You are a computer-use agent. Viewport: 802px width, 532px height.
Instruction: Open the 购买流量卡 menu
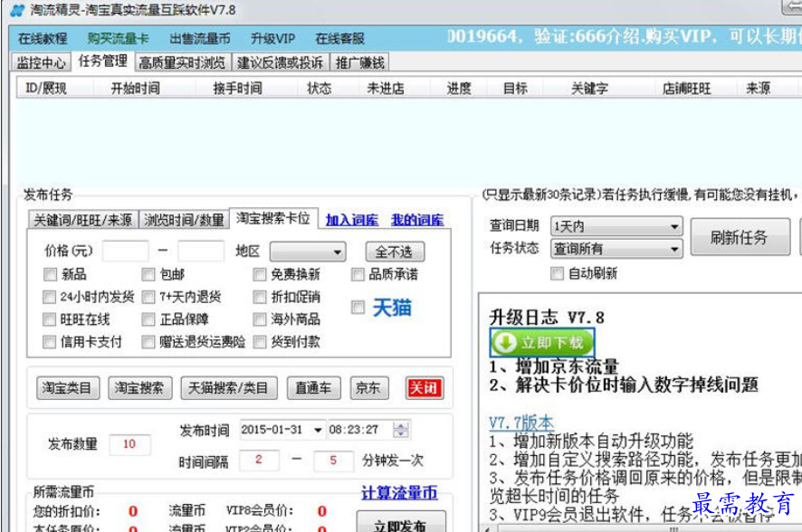tap(118, 38)
